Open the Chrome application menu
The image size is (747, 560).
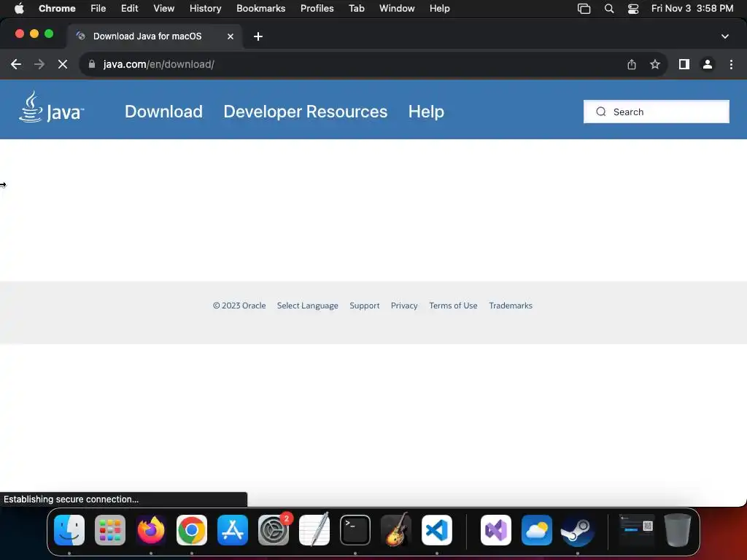(57, 9)
